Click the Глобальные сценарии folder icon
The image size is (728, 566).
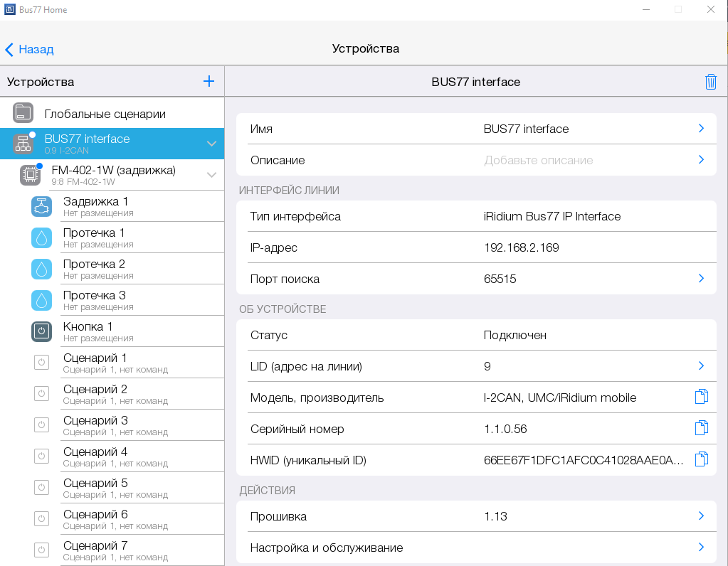[x=23, y=113]
